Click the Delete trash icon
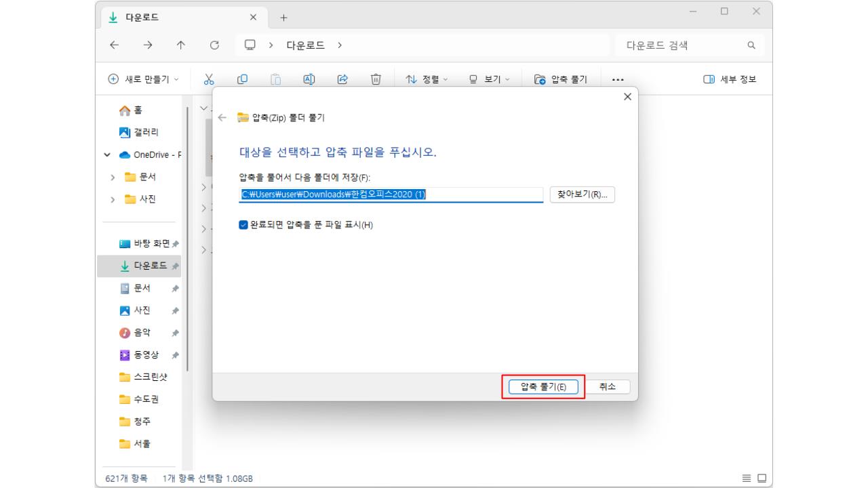The height and width of the screenshot is (488, 868). click(x=374, y=79)
